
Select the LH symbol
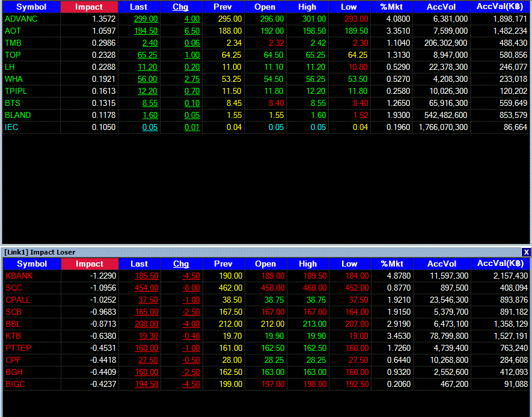click(x=10, y=67)
